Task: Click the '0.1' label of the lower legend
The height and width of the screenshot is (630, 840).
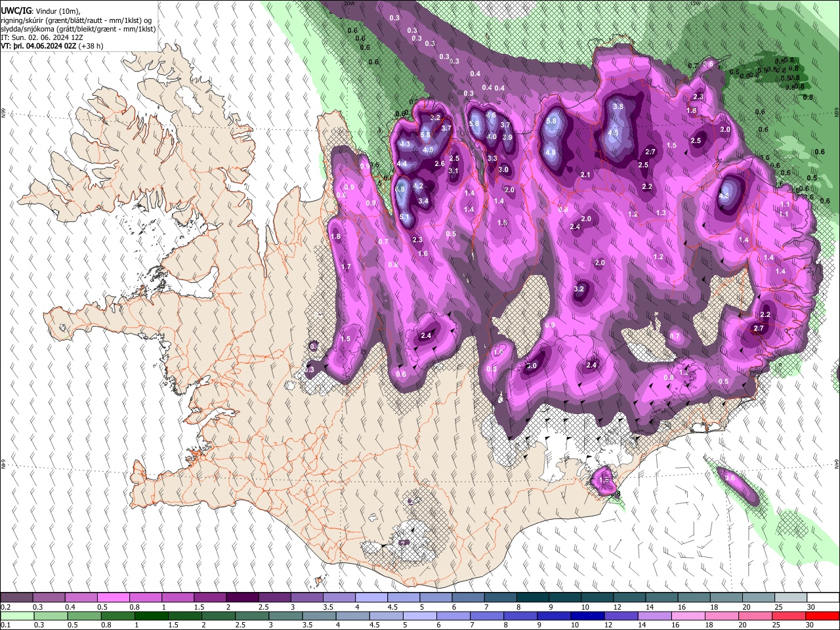Action: (x=5, y=625)
